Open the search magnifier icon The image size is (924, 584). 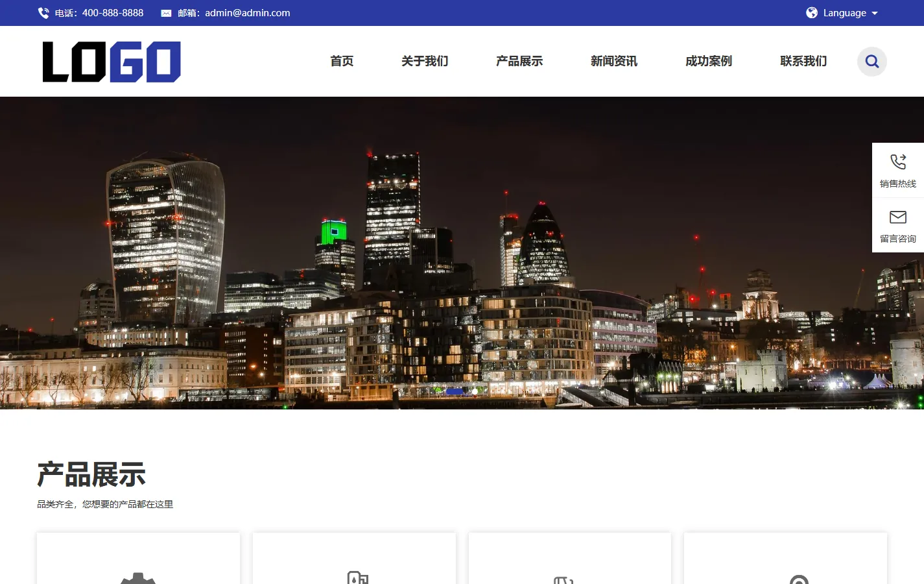pyautogui.click(x=872, y=62)
